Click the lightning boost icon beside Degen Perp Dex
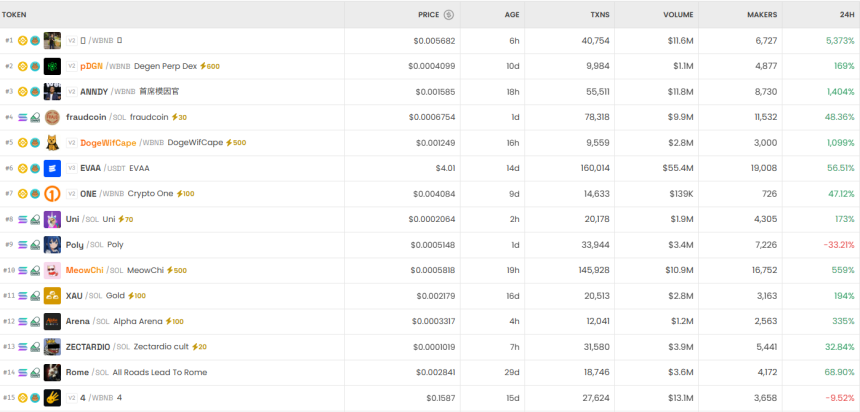860x412 pixels. click(203, 66)
